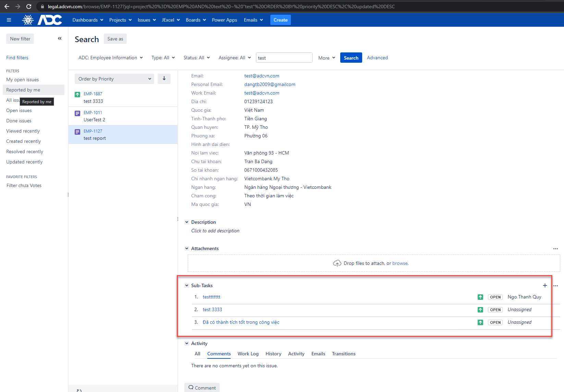Reload the page with the browser refresh icon
Screen dimensions: 564x392
pyautogui.click(x=29, y=6)
